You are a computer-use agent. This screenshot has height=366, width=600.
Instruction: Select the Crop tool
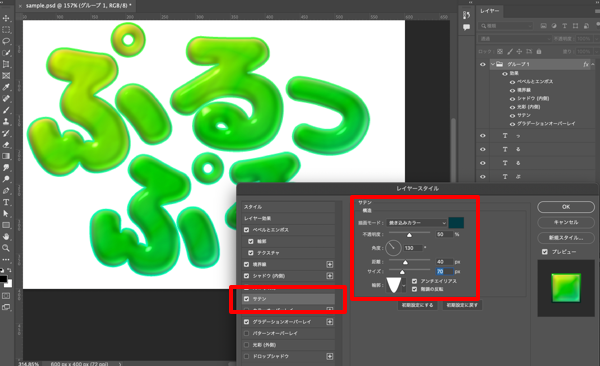pyautogui.click(x=6, y=64)
